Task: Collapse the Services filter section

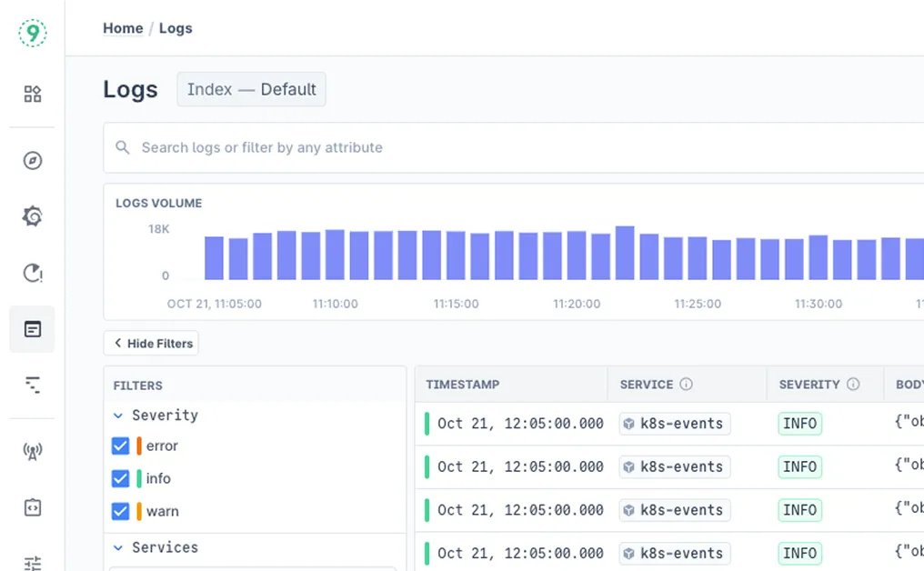Action: [118, 547]
